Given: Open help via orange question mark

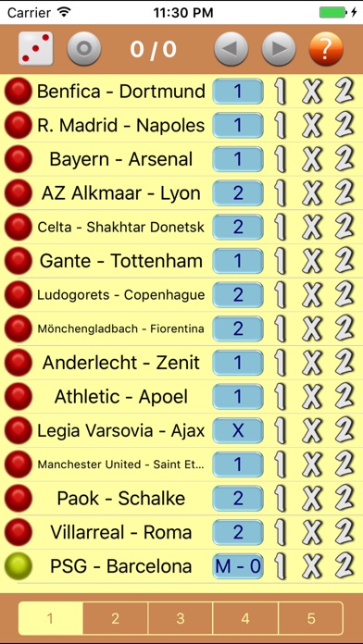Looking at the screenshot, I should pos(326,49).
